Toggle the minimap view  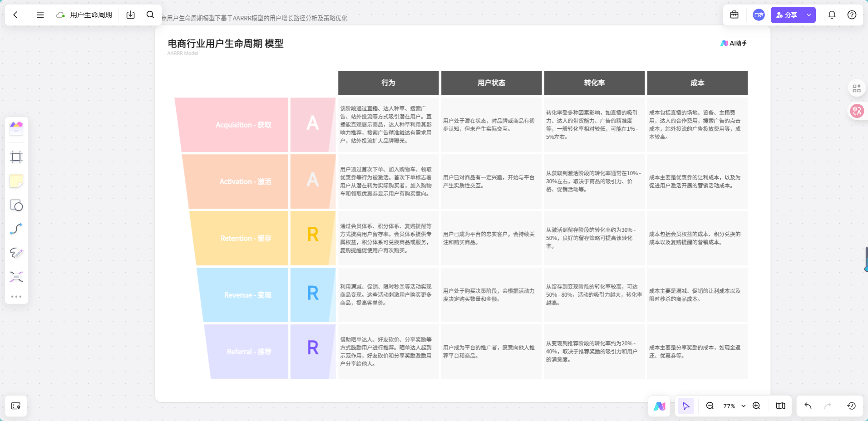780,406
